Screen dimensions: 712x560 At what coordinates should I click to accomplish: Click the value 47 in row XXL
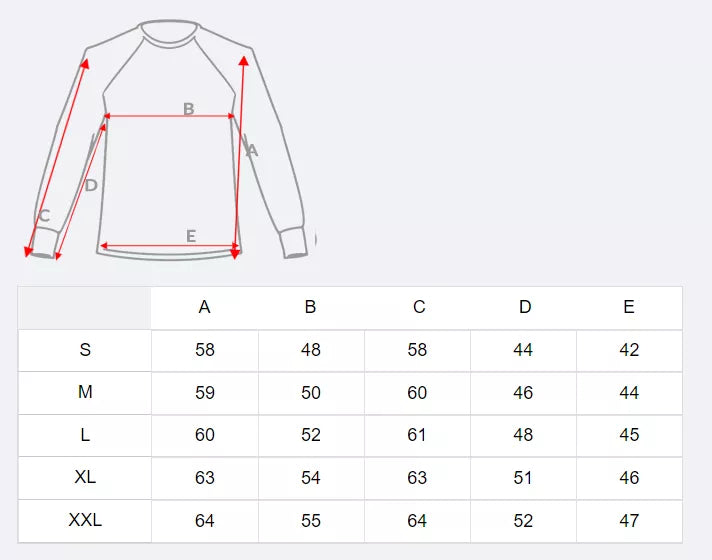629,520
